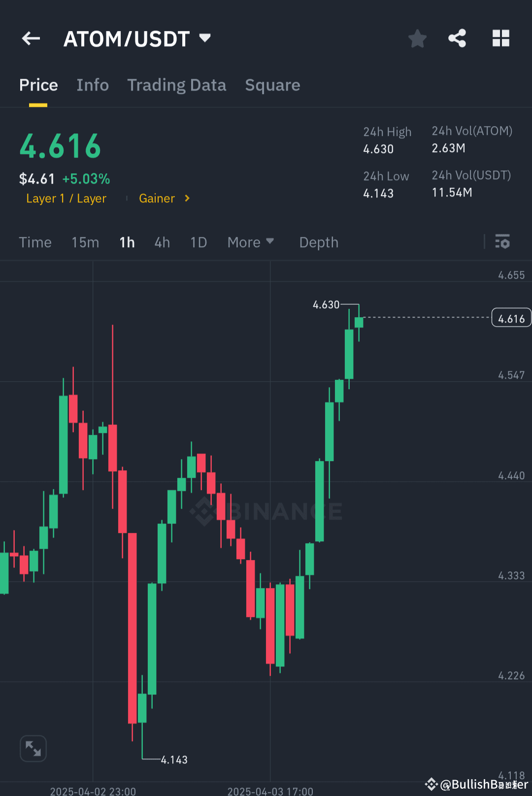This screenshot has height=796, width=532.
Task: Expand the chart to fullscreen
Action: (x=33, y=748)
